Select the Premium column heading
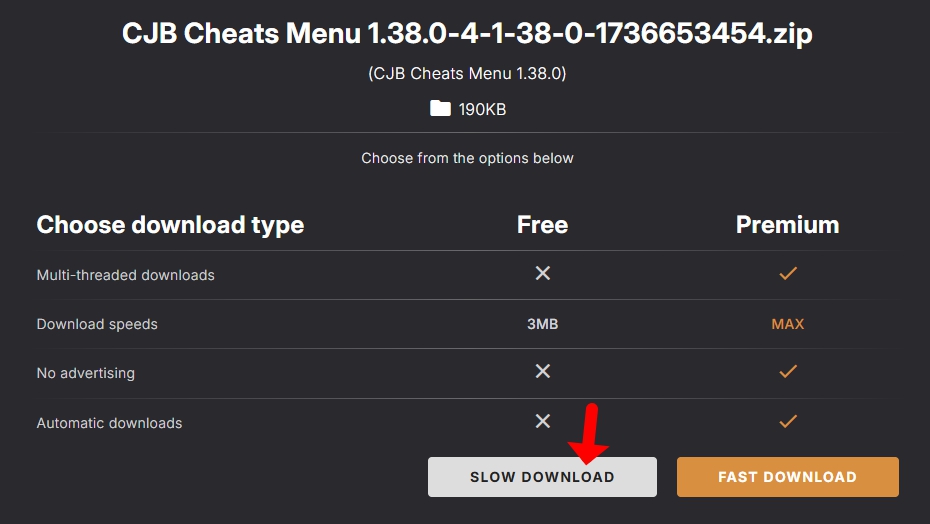930x524 pixels. point(788,225)
